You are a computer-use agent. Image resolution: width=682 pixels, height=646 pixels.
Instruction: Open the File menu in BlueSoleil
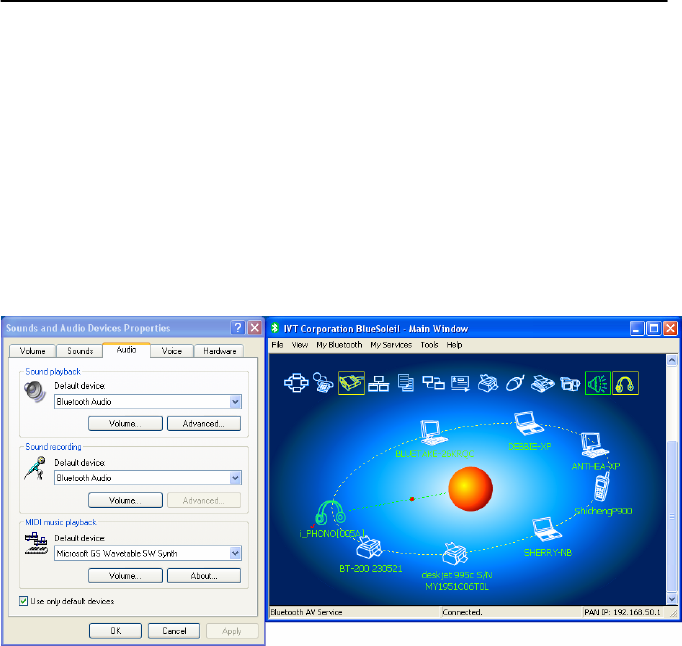tap(277, 345)
